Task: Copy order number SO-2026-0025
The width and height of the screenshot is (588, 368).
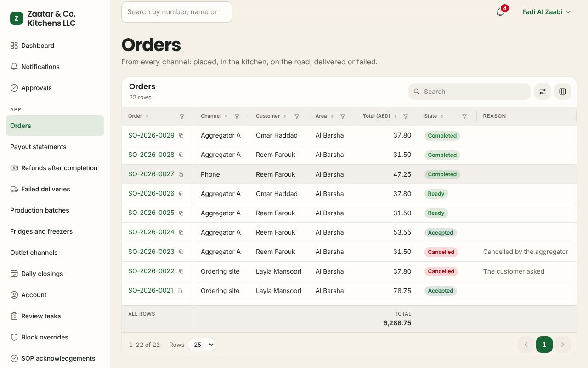Action: (181, 213)
